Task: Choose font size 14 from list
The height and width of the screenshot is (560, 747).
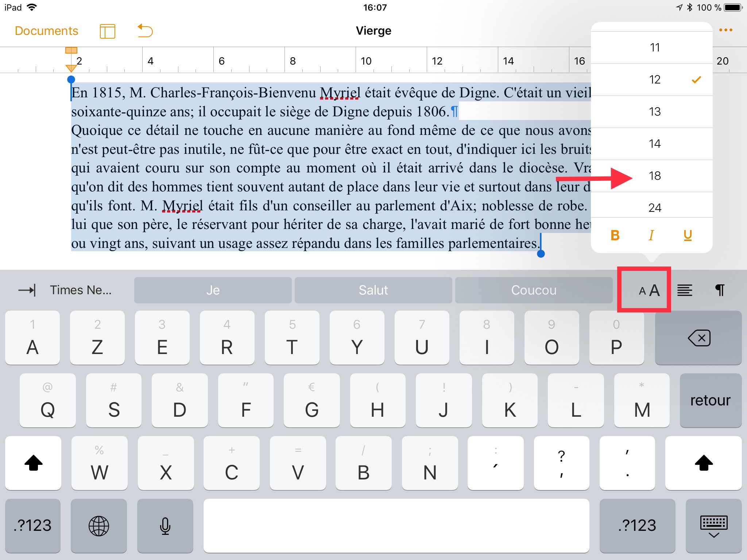Action: (655, 144)
